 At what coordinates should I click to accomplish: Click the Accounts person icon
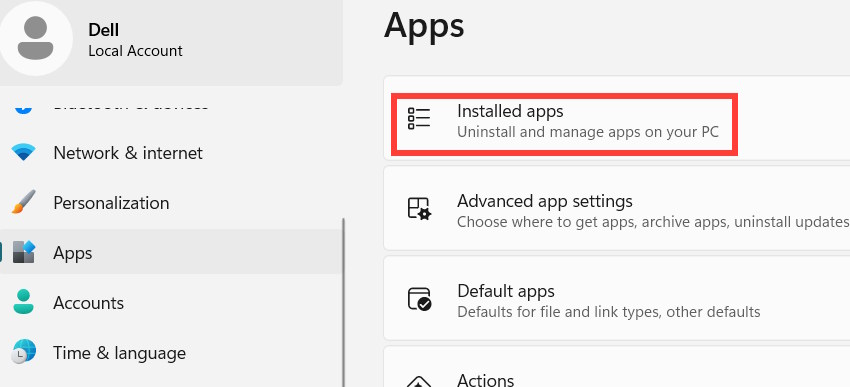tap(23, 302)
